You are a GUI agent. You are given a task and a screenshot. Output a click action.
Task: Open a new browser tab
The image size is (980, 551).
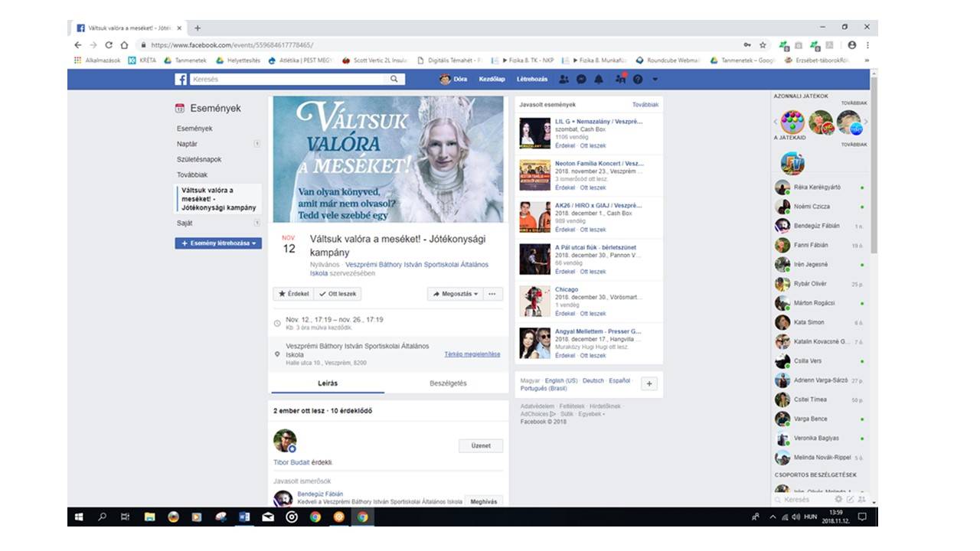198,28
